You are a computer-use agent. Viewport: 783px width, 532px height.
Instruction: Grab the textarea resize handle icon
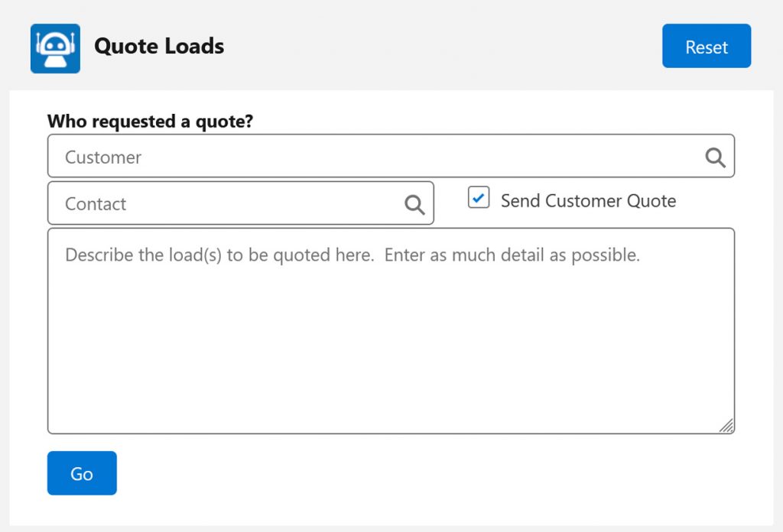click(x=726, y=426)
